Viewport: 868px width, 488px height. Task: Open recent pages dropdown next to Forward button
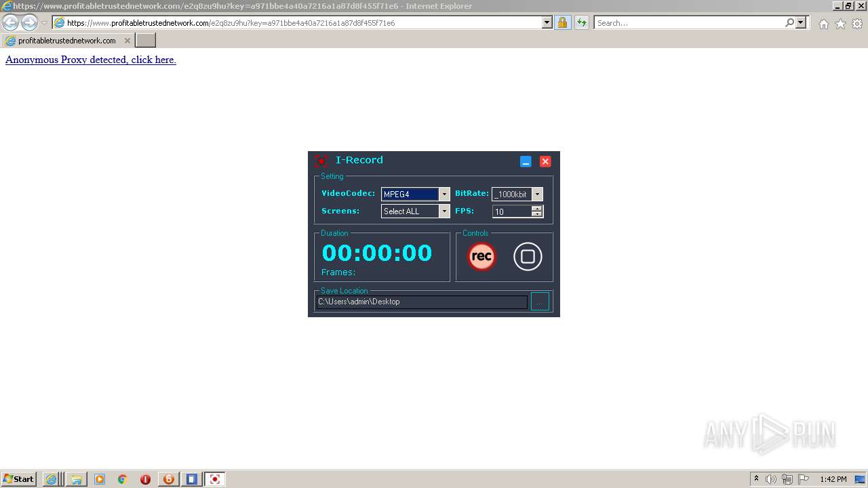[44, 23]
